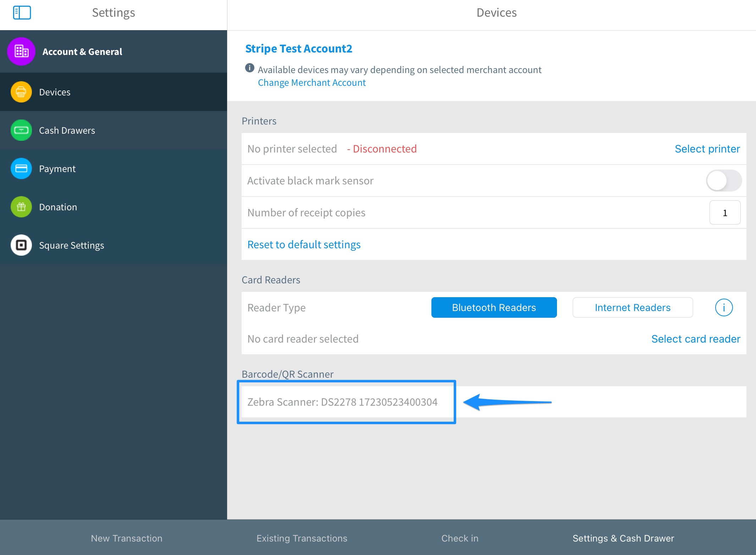
Task: Click the receipt copies number field
Action: pyautogui.click(x=725, y=213)
